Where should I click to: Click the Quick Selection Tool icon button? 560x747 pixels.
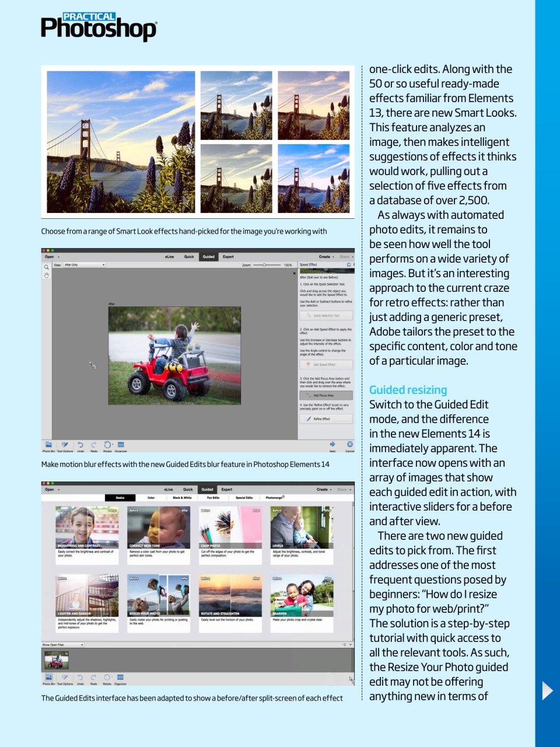[326, 315]
